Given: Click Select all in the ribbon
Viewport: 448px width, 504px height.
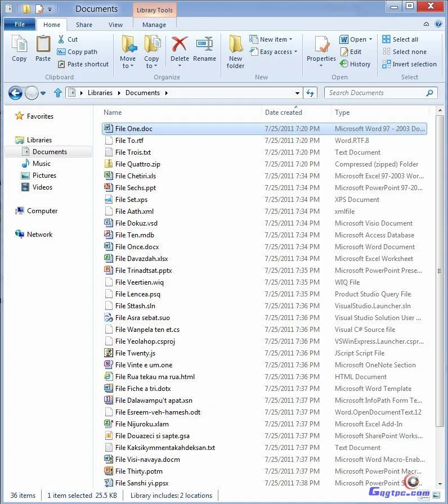Looking at the screenshot, I should click(386, 39).
